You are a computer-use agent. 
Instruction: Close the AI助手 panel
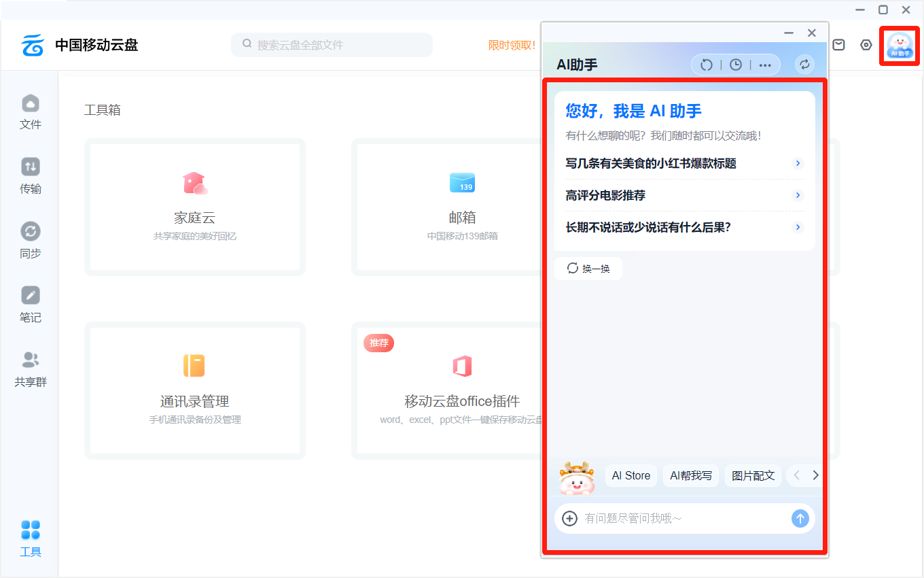click(811, 33)
